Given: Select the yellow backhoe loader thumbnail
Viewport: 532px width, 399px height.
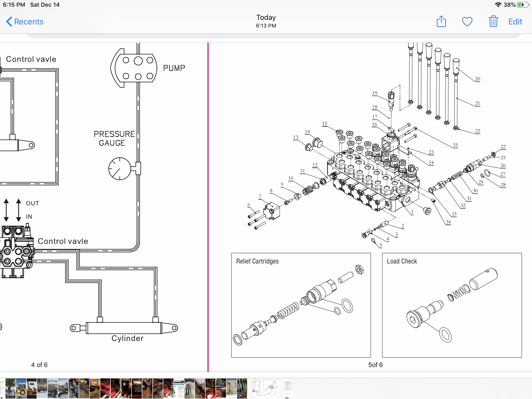Looking at the screenshot, I should point(21,388).
